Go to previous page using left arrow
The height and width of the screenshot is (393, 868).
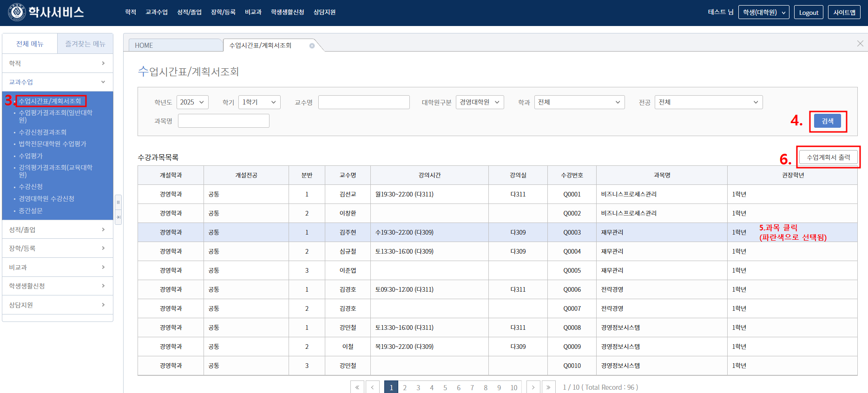pyautogui.click(x=372, y=387)
